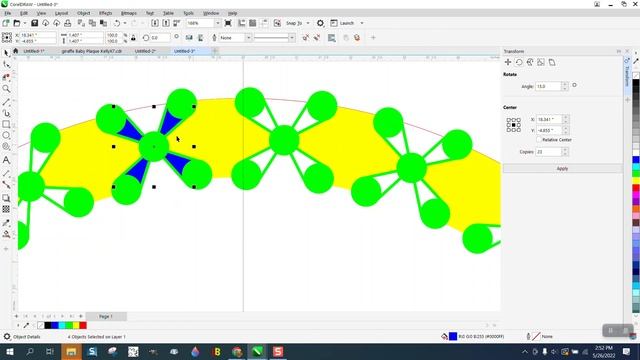Image resolution: width=640 pixels, height=360 pixels.
Task: Select the Pick tool in the toolbox
Action: point(6,53)
